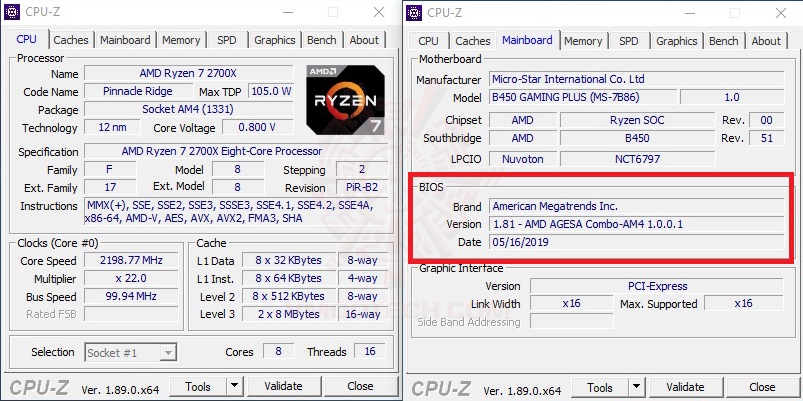Click Technology value 12 nm
The image size is (803, 401).
[x=112, y=127]
